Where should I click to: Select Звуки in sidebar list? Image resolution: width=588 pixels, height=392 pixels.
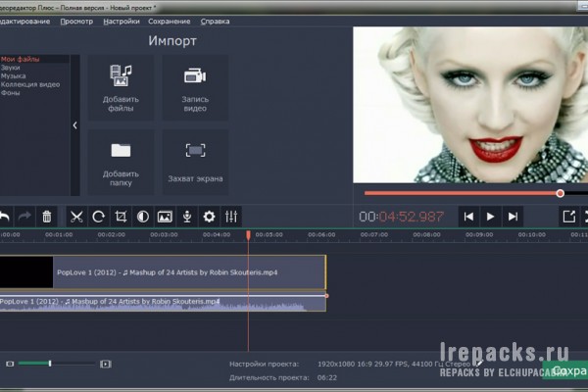click(x=11, y=68)
